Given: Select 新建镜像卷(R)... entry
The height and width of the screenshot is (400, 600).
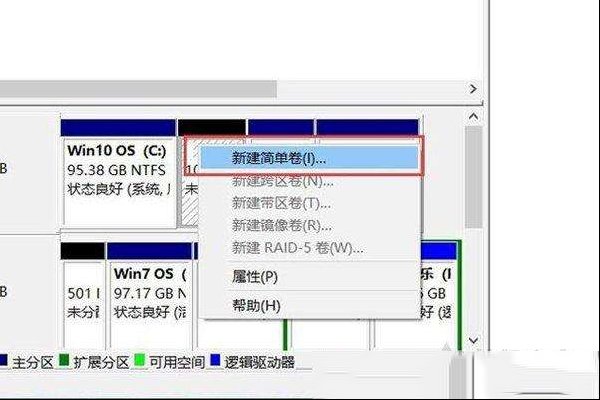Looking at the screenshot, I should [309, 225].
